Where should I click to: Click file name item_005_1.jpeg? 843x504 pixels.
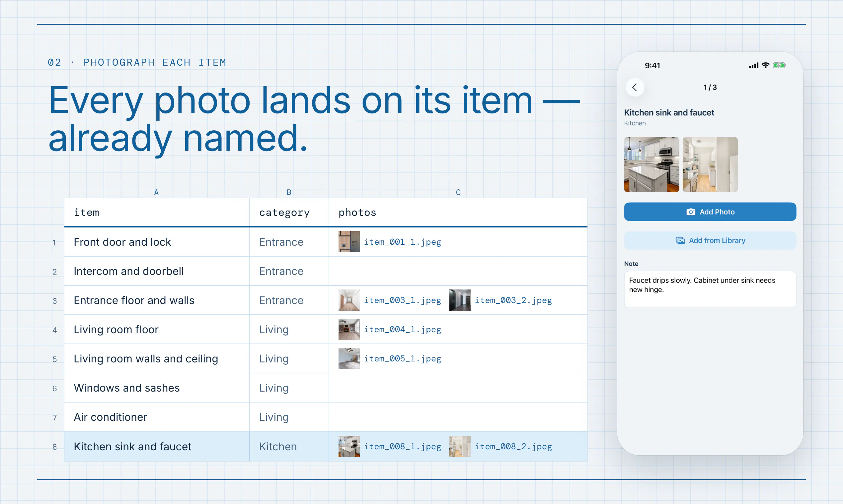pyautogui.click(x=403, y=359)
